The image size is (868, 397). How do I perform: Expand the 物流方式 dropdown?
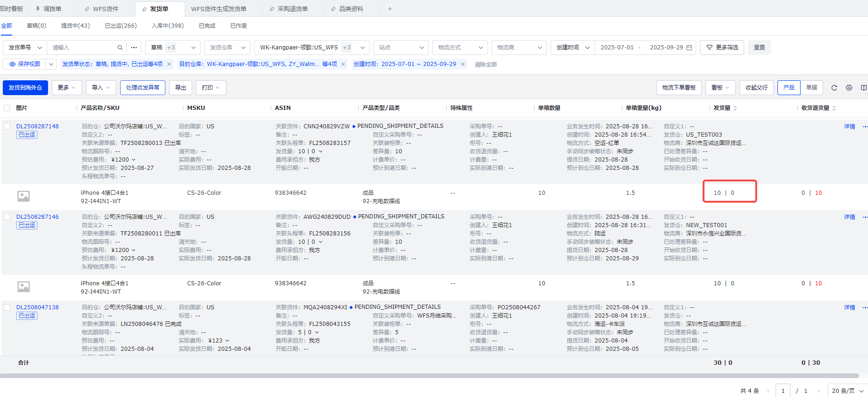[x=460, y=48]
